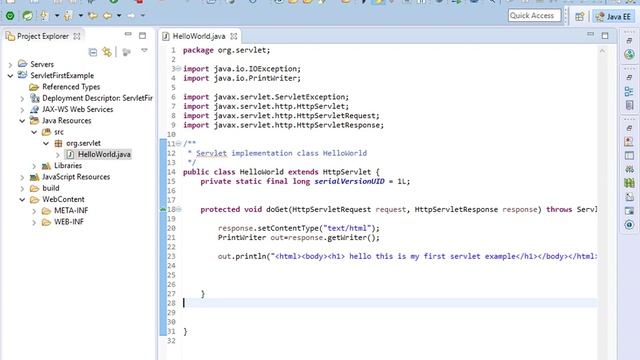Expand the Servers tree node
The height and width of the screenshot is (360, 640).
coord(11,64)
